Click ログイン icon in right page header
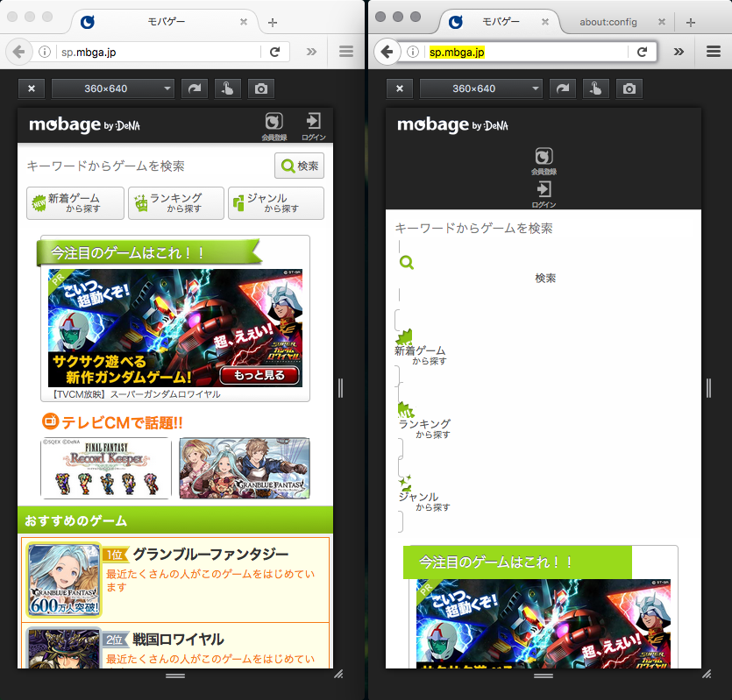 (544, 194)
